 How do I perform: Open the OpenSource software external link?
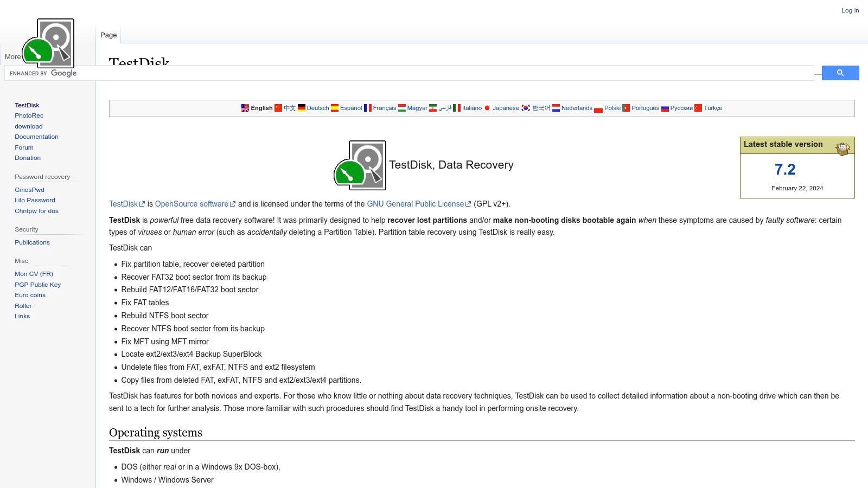[195, 204]
